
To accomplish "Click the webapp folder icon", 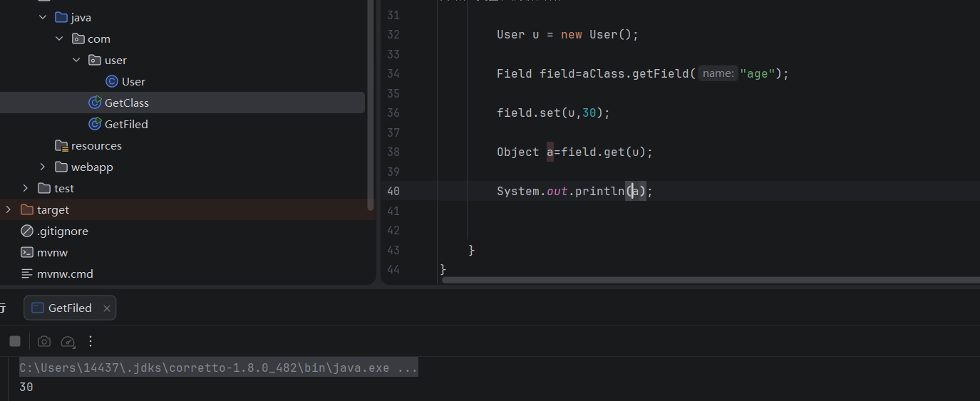I will (x=61, y=167).
